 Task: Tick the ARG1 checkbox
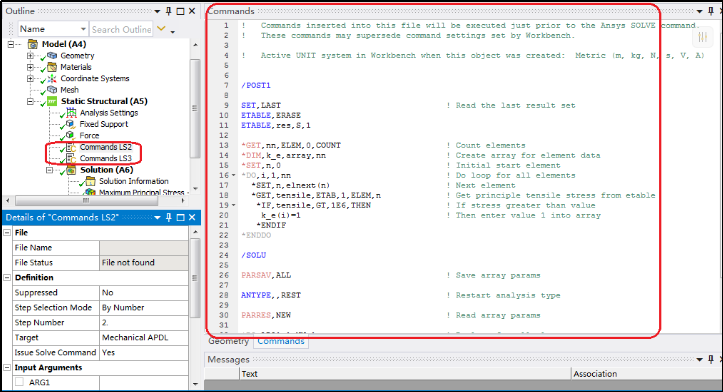point(19,382)
